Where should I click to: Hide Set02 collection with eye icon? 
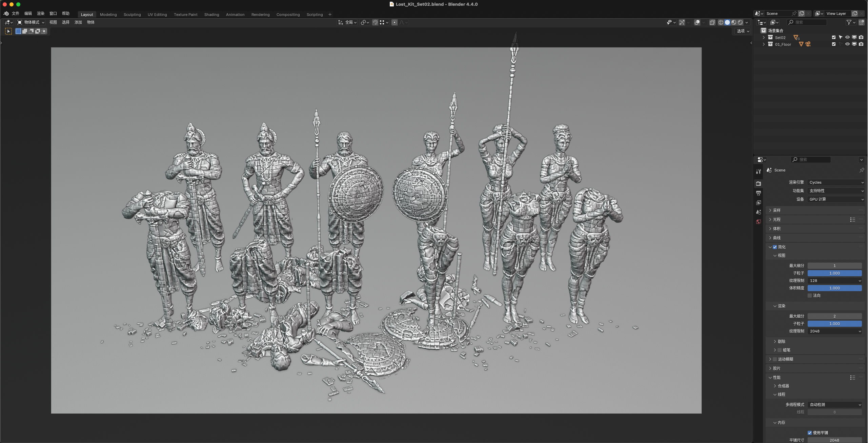click(847, 38)
